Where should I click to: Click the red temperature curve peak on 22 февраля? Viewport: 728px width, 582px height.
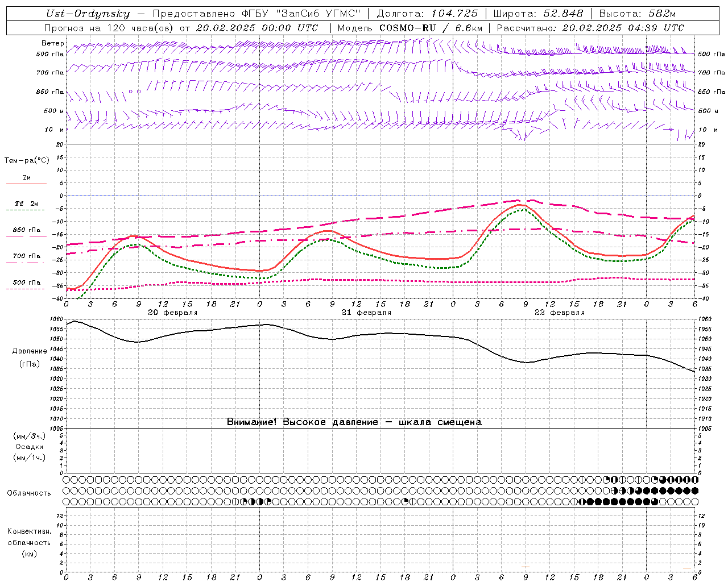click(520, 205)
